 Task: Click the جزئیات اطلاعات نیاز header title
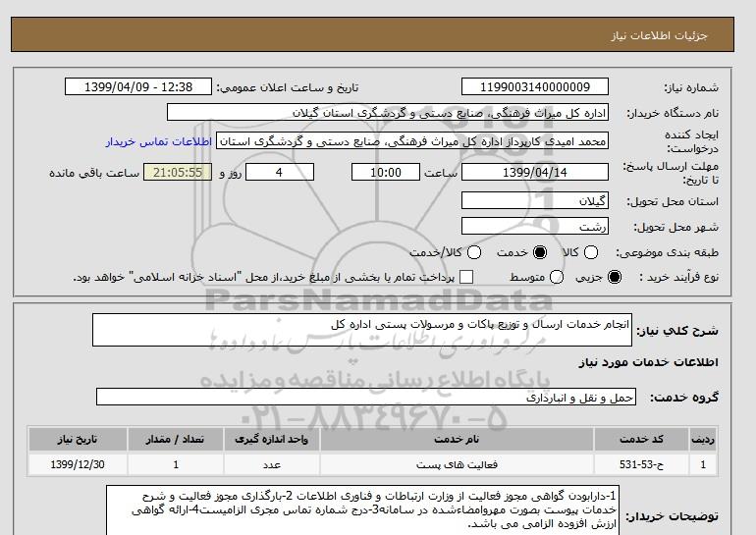tap(659, 35)
